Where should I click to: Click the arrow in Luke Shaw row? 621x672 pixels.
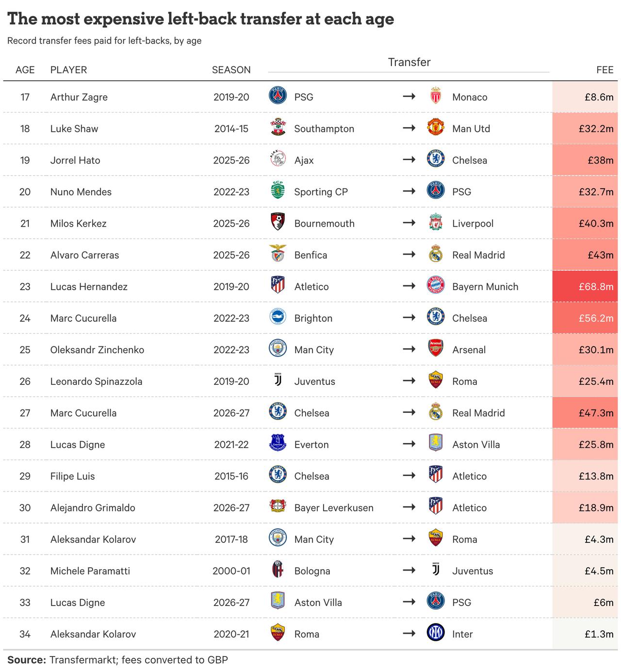pos(409,128)
